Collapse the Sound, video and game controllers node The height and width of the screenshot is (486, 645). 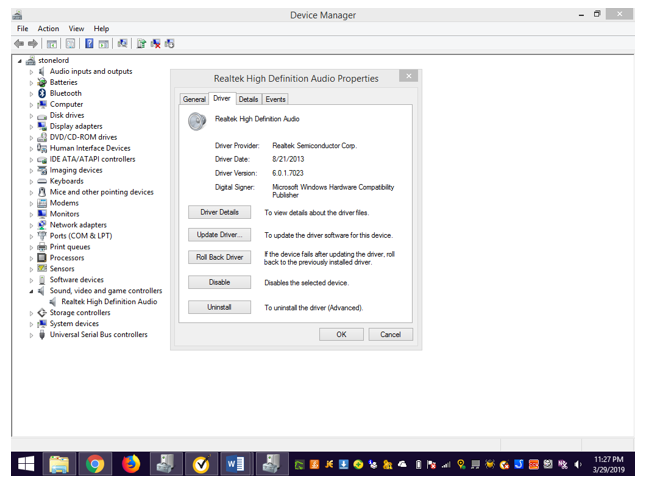click(31, 291)
